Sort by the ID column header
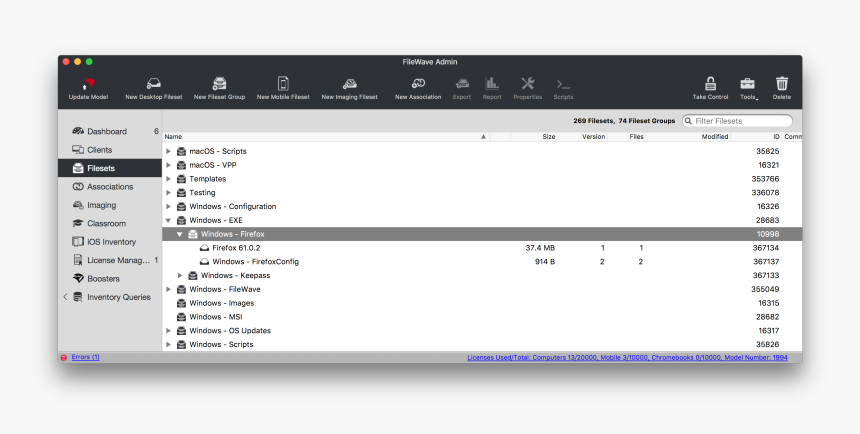 (x=756, y=137)
